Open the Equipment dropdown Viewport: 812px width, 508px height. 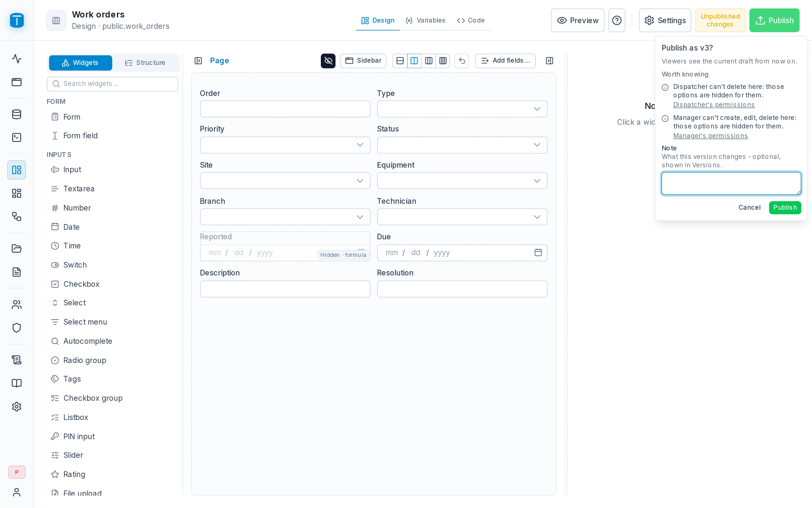tap(462, 181)
